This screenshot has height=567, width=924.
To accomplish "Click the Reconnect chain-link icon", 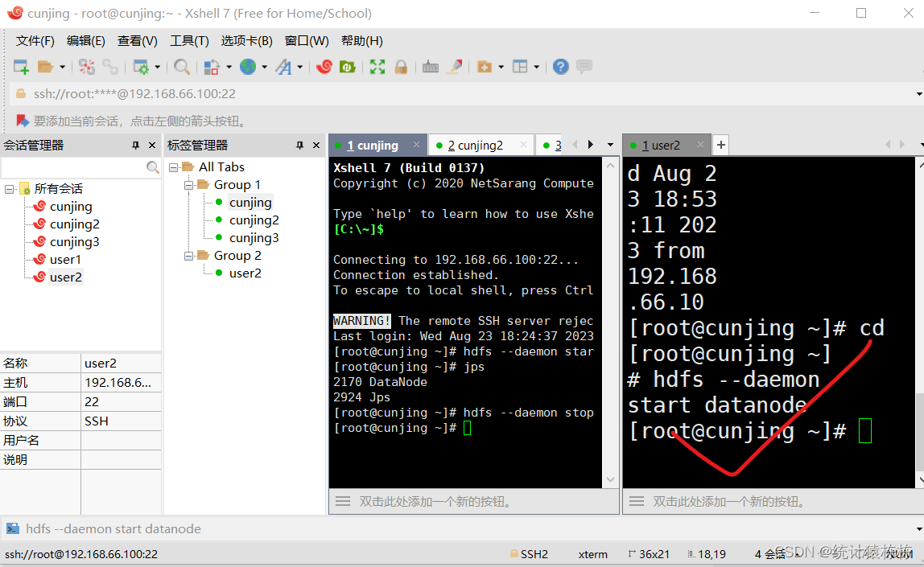I will [x=110, y=67].
